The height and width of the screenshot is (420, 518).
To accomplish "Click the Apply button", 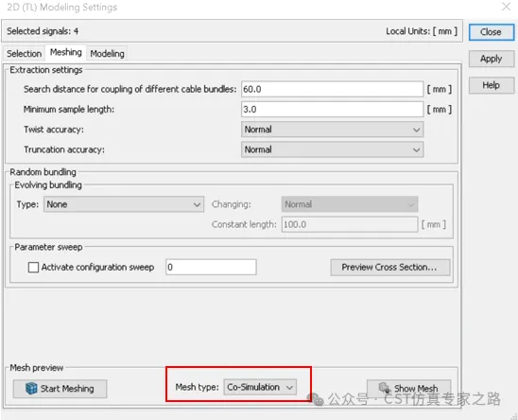I will 492,59.
